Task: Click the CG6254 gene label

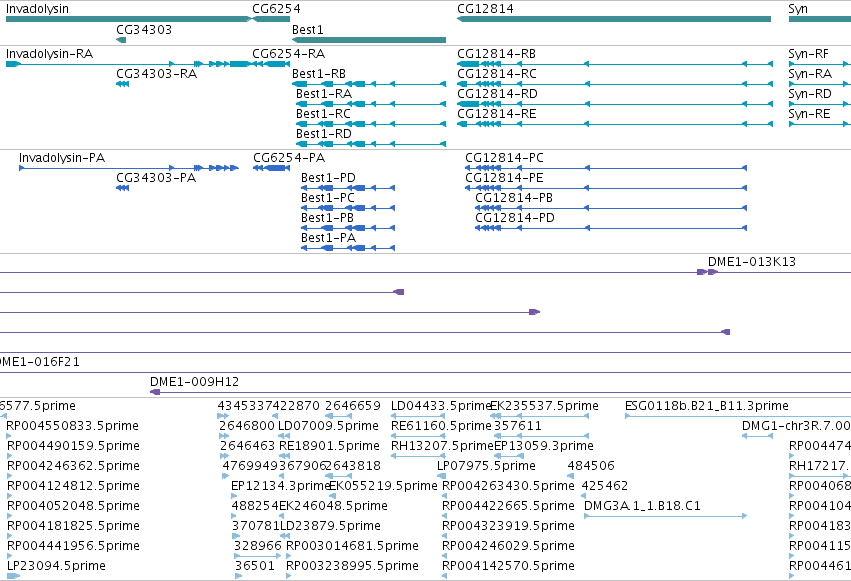Action: coord(276,9)
